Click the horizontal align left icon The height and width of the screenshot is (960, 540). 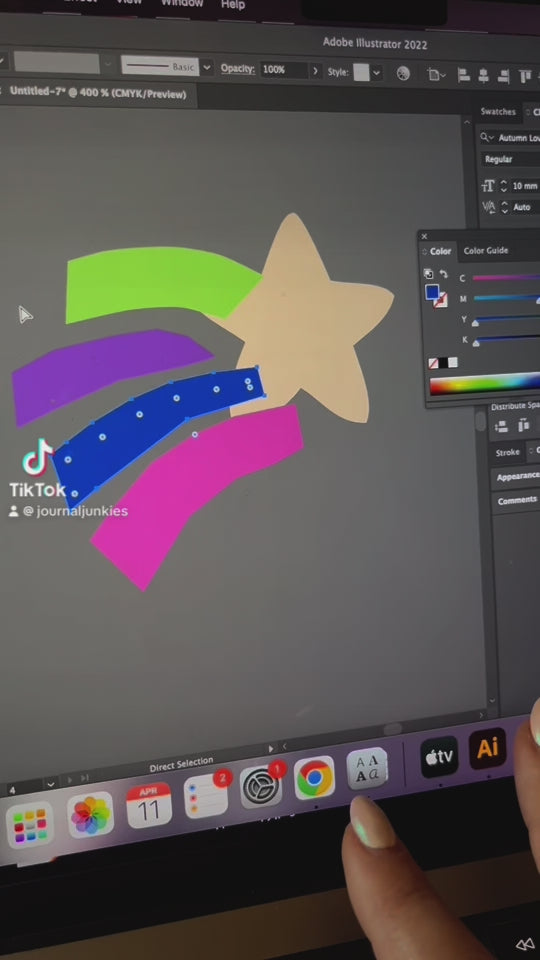point(463,75)
